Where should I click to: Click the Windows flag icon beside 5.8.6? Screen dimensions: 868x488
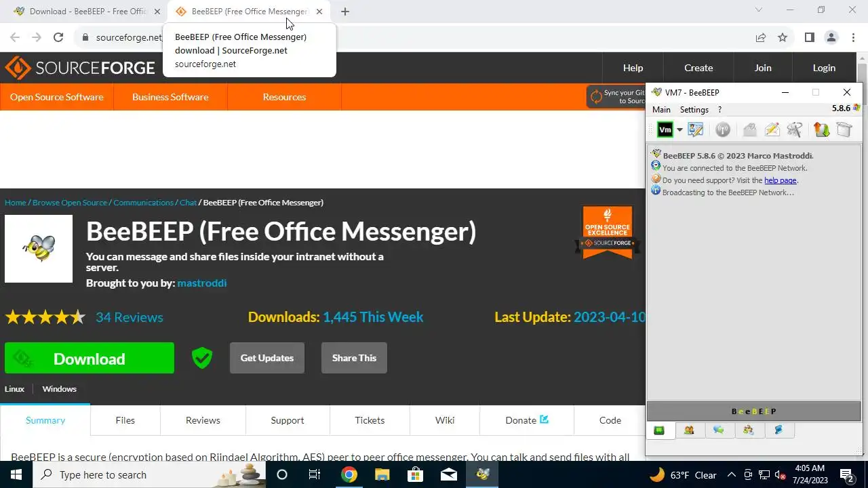pos(857,108)
